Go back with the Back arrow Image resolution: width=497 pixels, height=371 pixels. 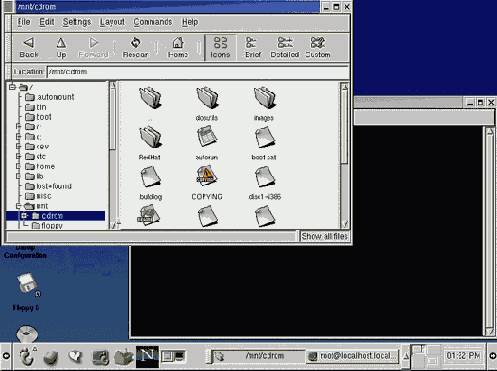pyautogui.click(x=29, y=47)
